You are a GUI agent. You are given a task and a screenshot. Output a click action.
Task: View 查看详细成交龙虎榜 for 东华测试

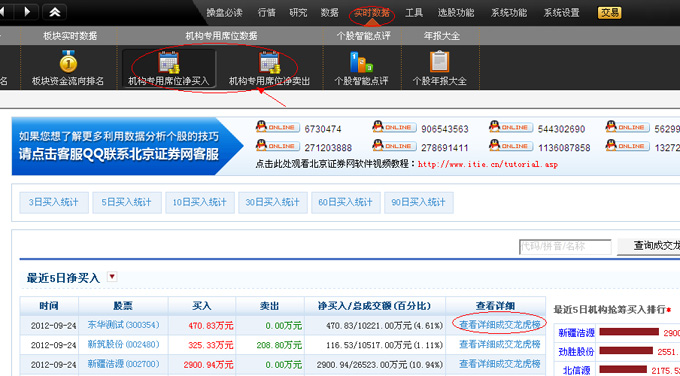coord(500,325)
